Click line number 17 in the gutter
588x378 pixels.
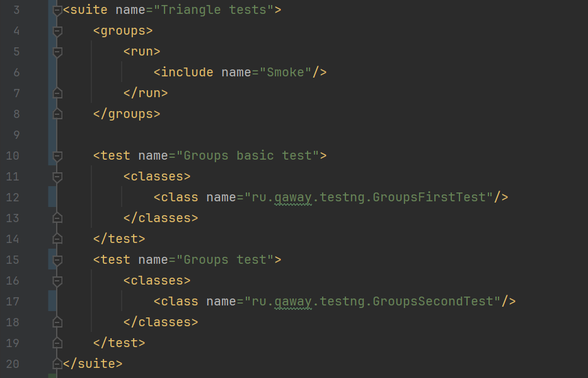(x=13, y=302)
